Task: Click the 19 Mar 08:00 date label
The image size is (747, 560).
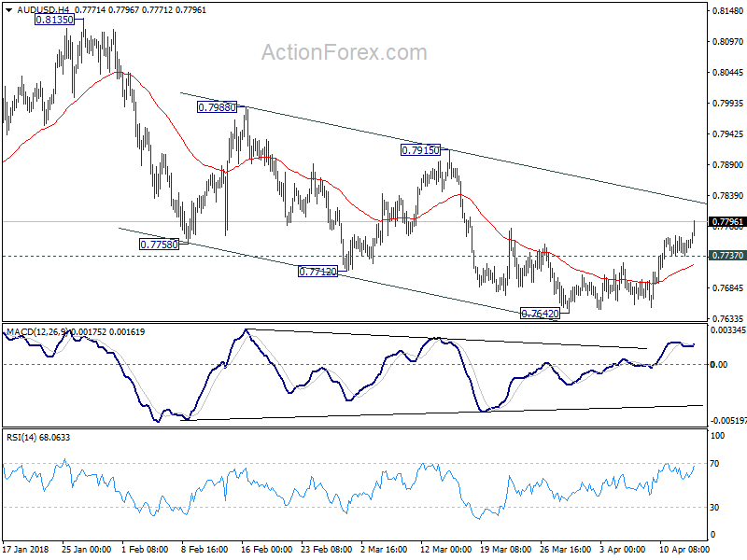Action: click(505, 549)
